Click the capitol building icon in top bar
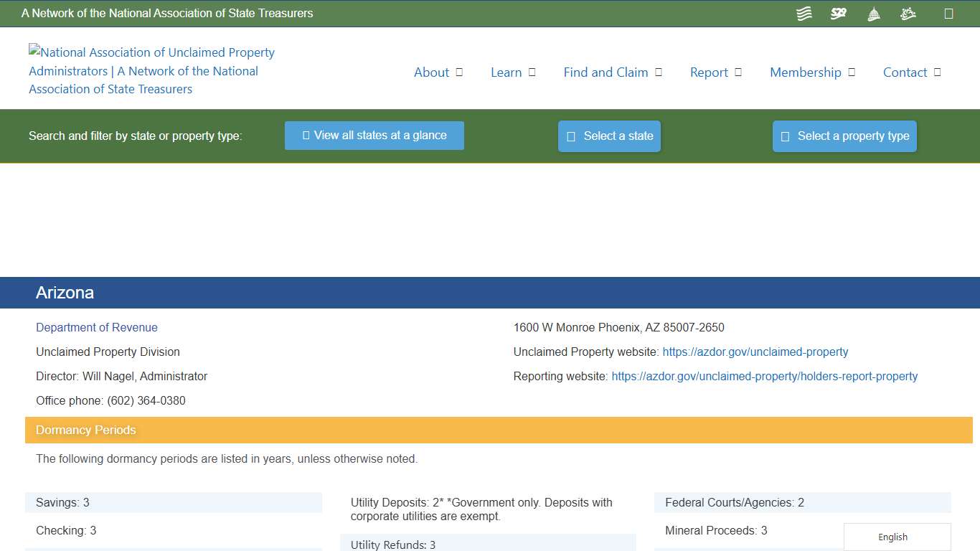The width and height of the screenshot is (980, 551). pos(873,13)
